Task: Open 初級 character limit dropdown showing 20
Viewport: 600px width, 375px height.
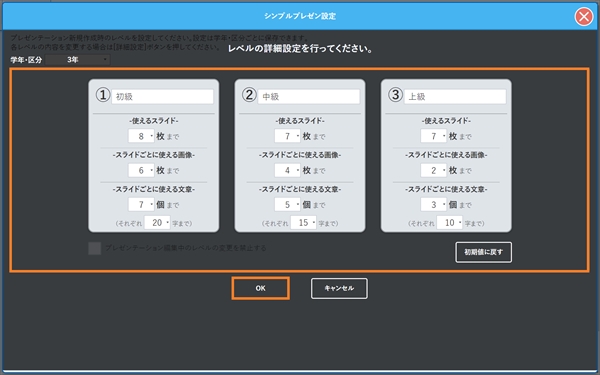Action: [157, 222]
